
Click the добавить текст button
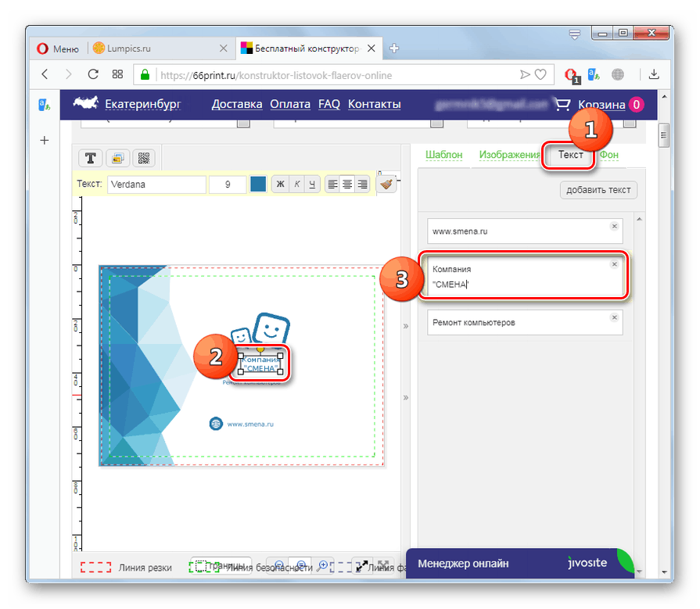598,190
